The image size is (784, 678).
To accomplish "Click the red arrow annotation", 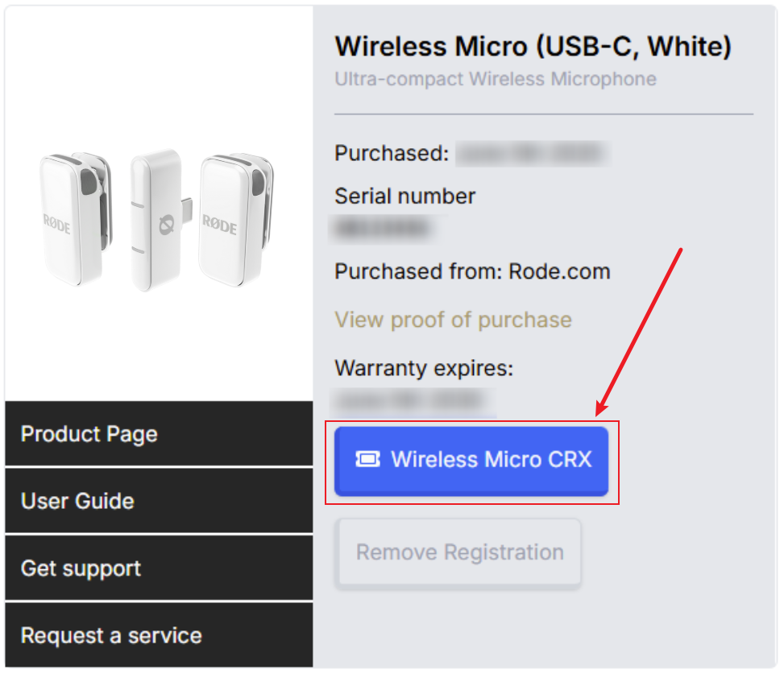I will tap(638, 333).
